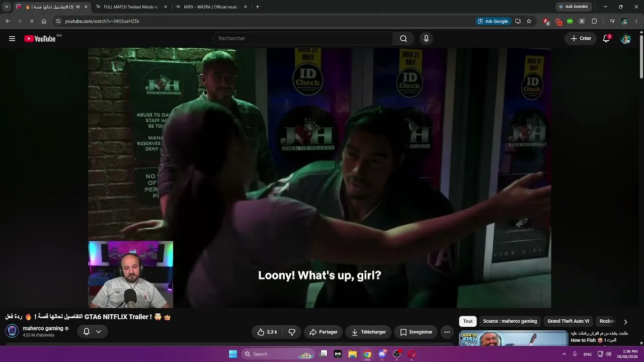Open the maherco gaming channel avatar
This screenshot has height=362, width=644.
tap(12, 331)
